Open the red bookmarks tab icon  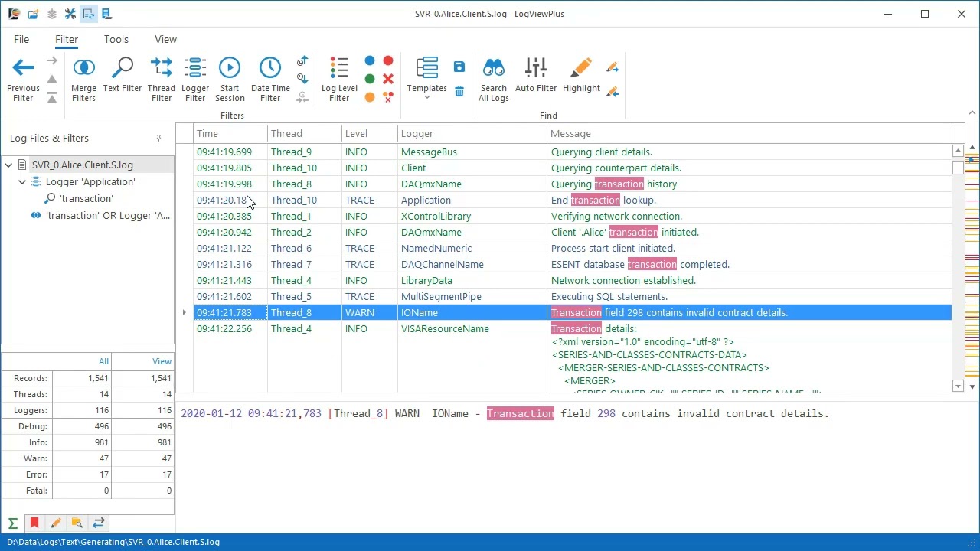coord(34,523)
